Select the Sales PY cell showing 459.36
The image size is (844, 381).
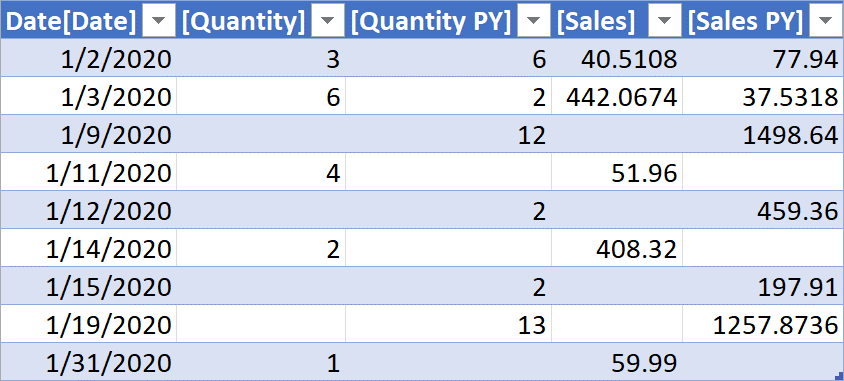(763, 210)
